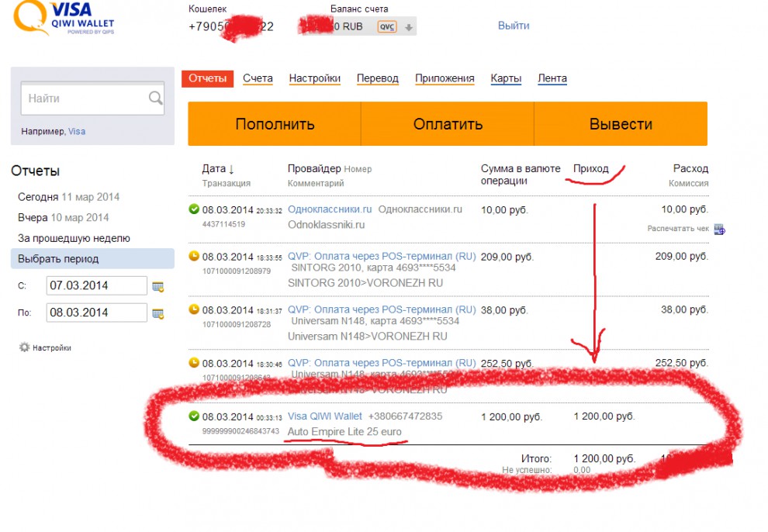Click the magnifier icon in the search box

click(x=155, y=98)
